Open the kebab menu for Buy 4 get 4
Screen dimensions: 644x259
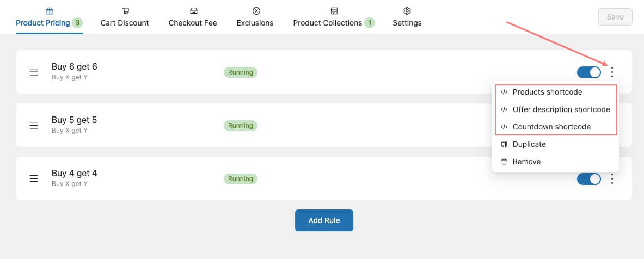tap(612, 178)
